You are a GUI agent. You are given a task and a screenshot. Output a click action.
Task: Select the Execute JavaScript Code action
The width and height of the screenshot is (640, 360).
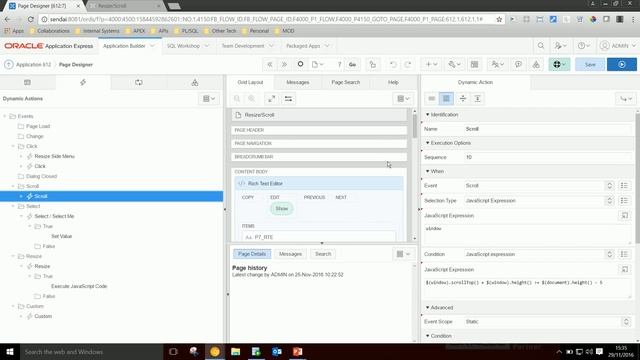coord(79,286)
